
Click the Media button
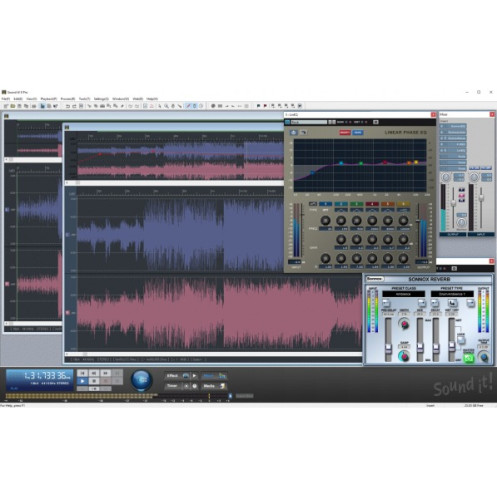click(x=213, y=386)
